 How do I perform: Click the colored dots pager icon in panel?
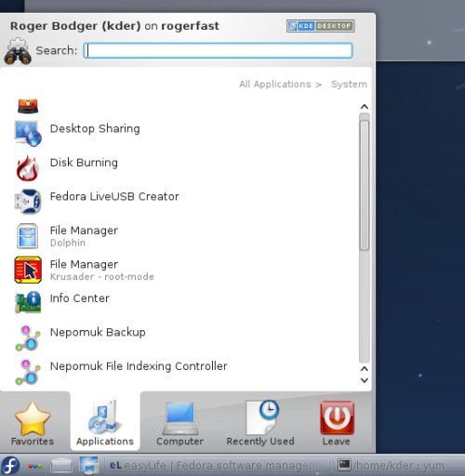[x=35, y=466]
